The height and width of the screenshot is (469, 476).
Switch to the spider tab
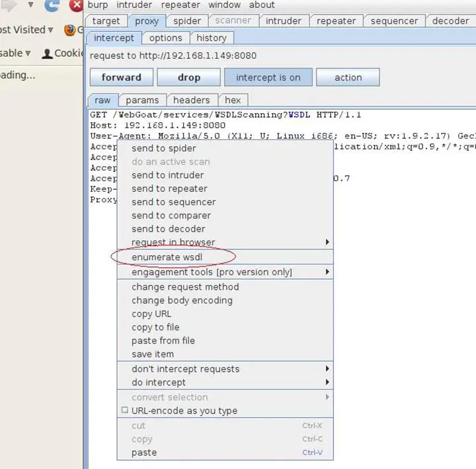[187, 21]
